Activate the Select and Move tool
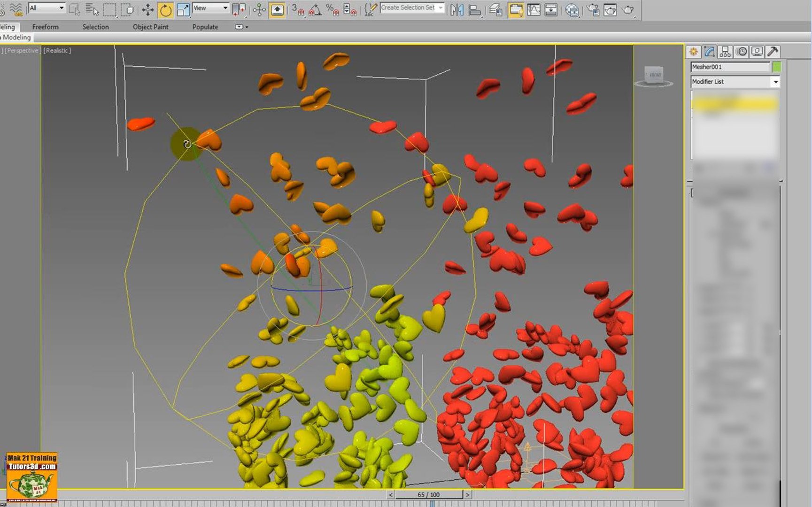The image size is (812, 507). tap(148, 9)
